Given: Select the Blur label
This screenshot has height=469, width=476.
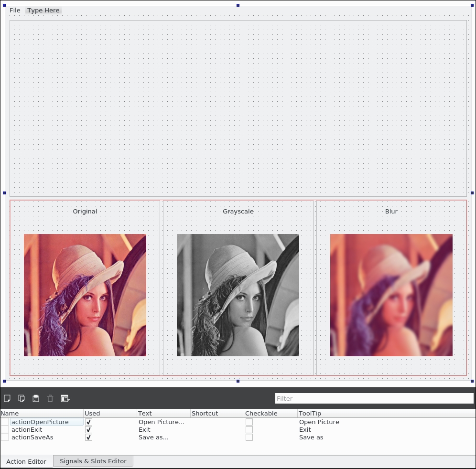Looking at the screenshot, I should pos(391,211).
